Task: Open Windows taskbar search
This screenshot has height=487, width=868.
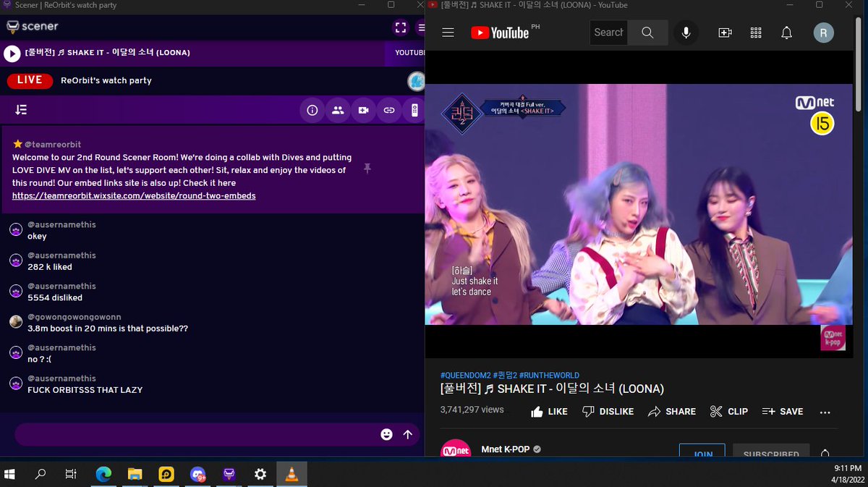Action: (x=41, y=474)
